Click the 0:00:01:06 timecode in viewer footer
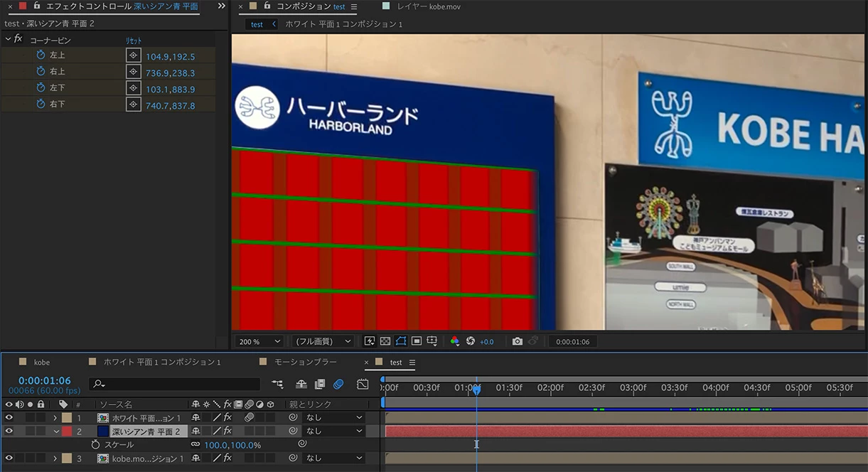 573,342
